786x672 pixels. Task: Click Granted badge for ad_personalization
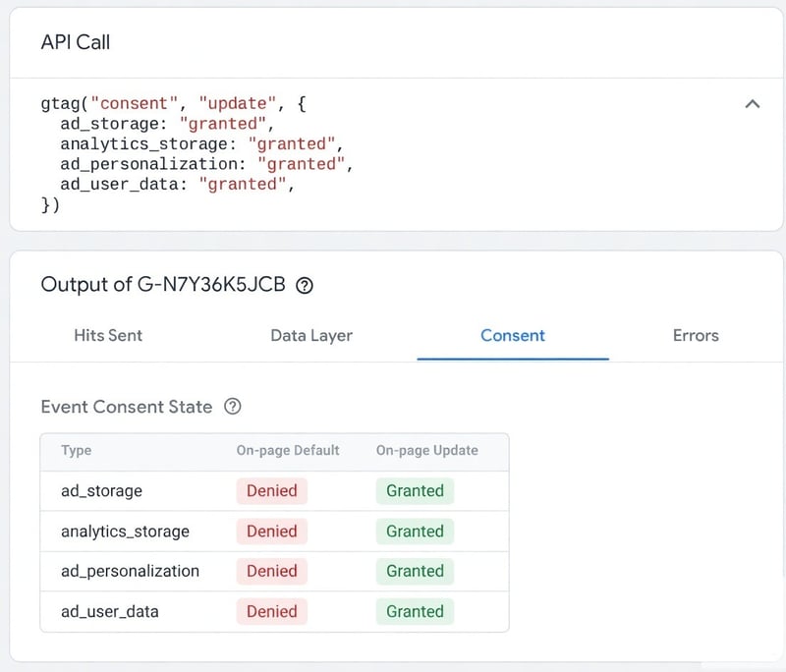(415, 571)
